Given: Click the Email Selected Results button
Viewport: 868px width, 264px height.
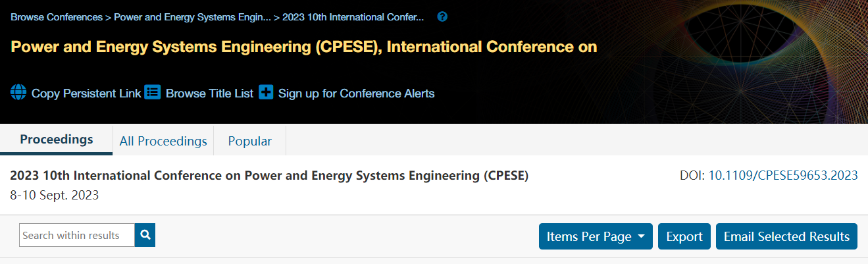Looking at the screenshot, I should coord(786,236).
